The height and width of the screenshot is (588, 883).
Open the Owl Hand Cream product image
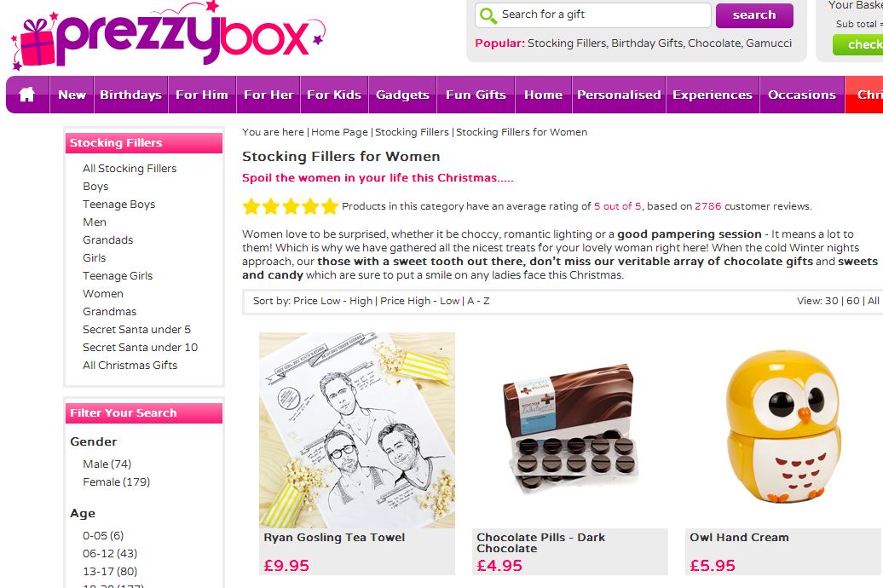pyautogui.click(x=783, y=426)
